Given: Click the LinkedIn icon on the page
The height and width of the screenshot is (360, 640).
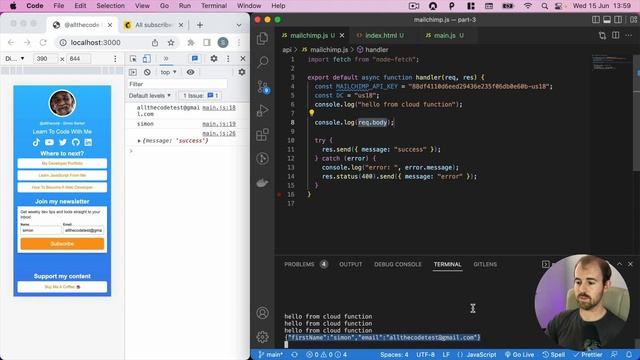Looking at the screenshot, I should point(88,142).
